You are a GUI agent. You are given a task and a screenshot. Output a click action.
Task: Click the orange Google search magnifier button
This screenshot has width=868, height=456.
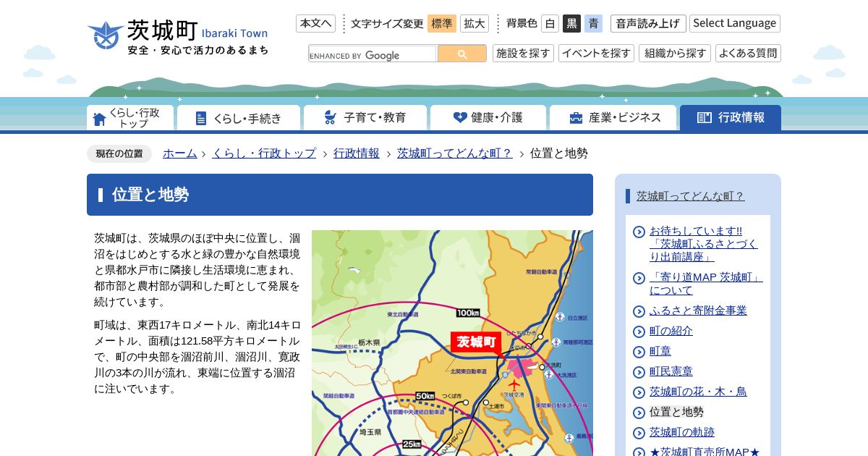coord(461,54)
